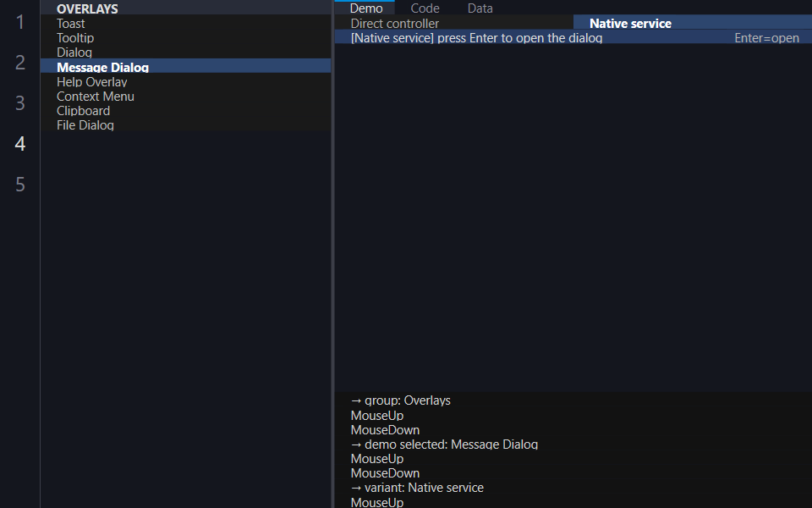Open the File Dialog demo
Image resolution: width=812 pixels, height=508 pixels.
coord(185,125)
